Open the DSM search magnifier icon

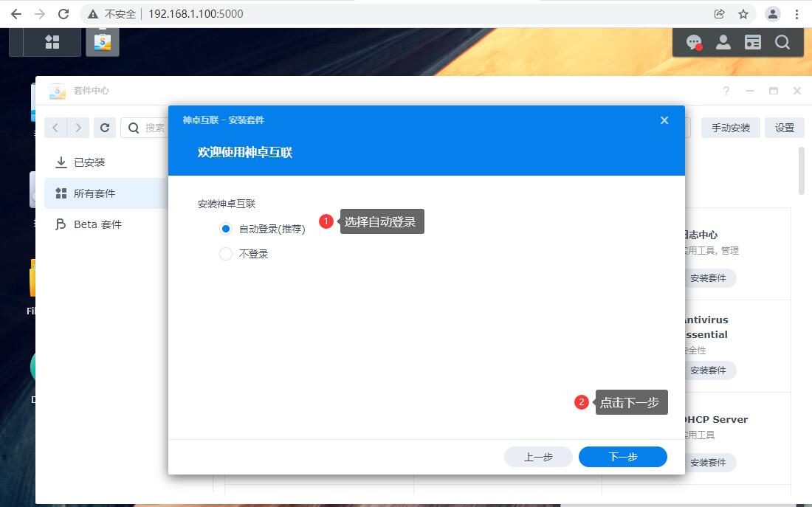pyautogui.click(x=782, y=43)
